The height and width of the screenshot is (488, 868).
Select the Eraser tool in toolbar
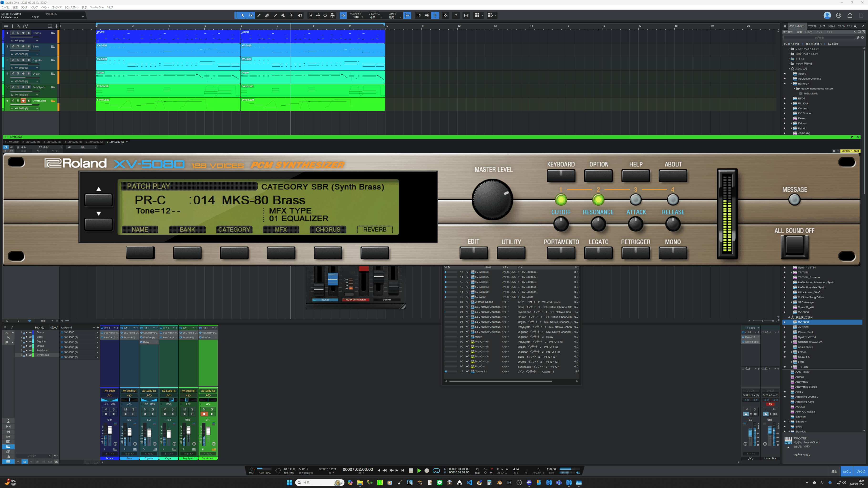click(267, 15)
